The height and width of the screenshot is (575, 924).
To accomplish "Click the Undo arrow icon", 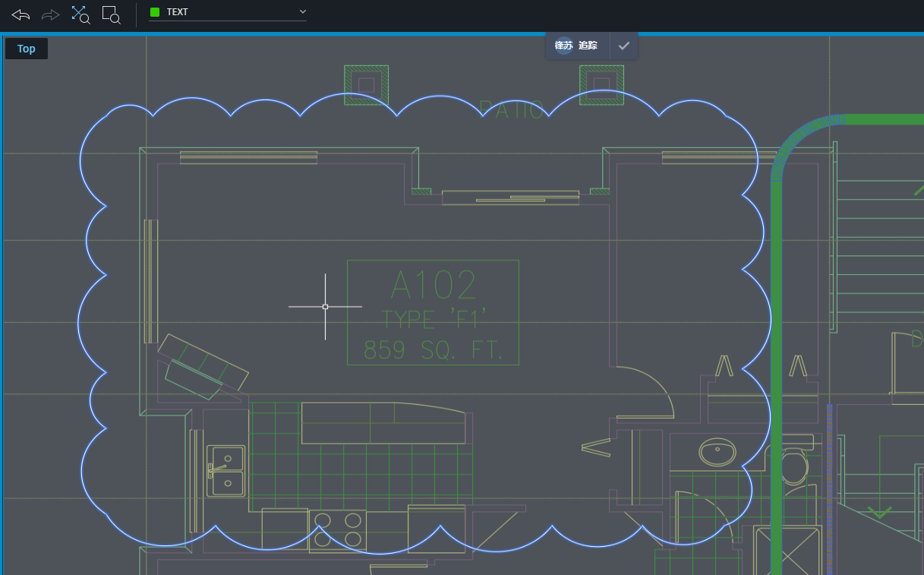I will pyautogui.click(x=21, y=14).
